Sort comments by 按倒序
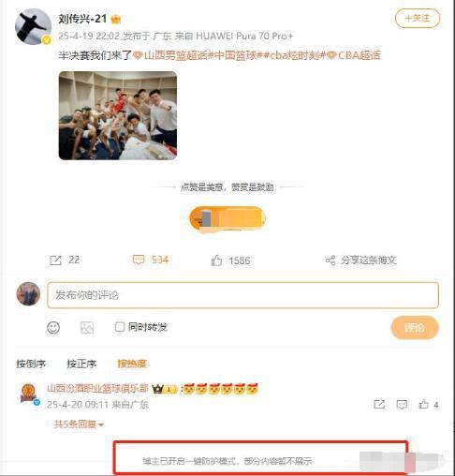Image resolution: width=455 pixels, height=476 pixels. (31, 364)
